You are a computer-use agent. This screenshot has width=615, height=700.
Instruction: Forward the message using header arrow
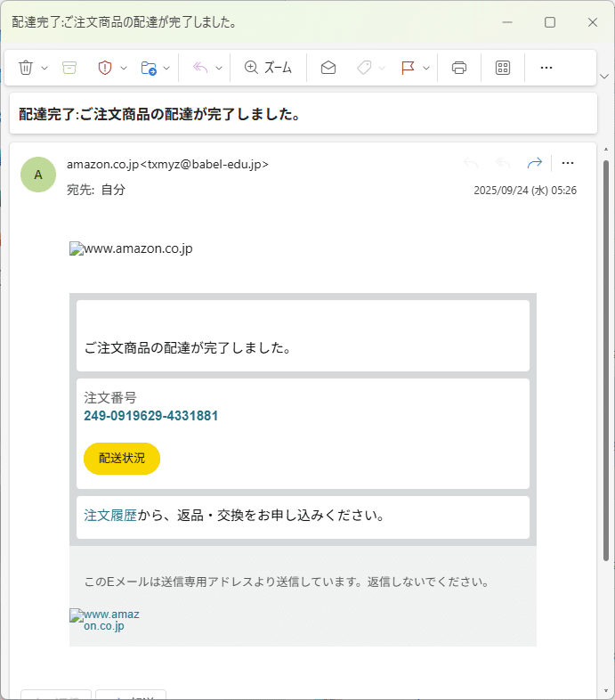535,163
